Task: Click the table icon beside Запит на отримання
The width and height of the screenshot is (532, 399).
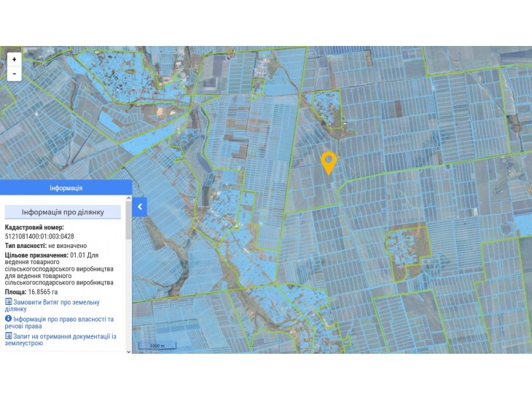Action: tap(9, 336)
